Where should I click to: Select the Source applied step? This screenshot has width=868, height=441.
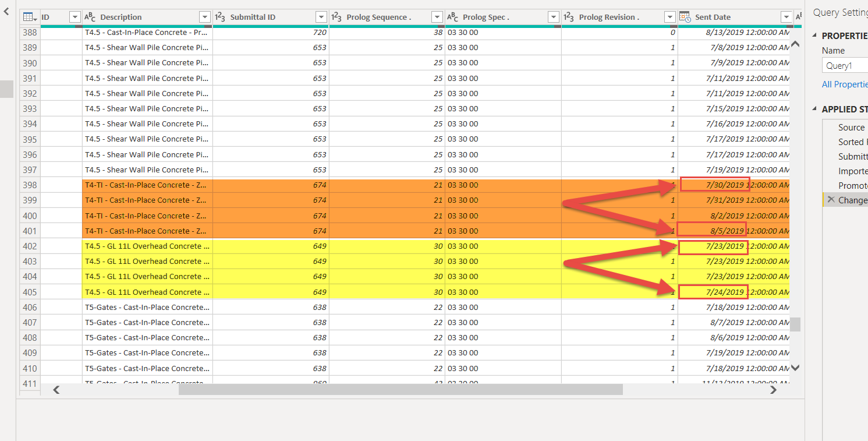coord(851,128)
